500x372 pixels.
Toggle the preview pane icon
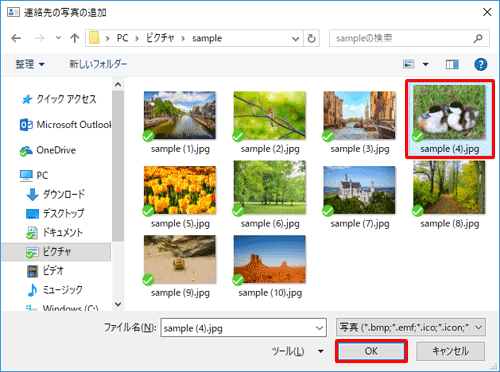pos(452,64)
